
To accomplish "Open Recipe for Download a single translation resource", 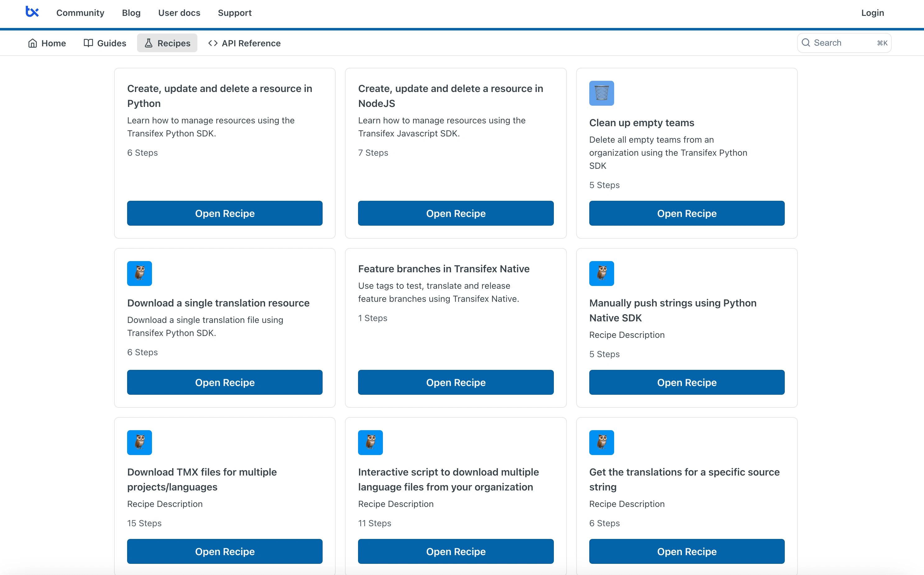I will tap(225, 382).
